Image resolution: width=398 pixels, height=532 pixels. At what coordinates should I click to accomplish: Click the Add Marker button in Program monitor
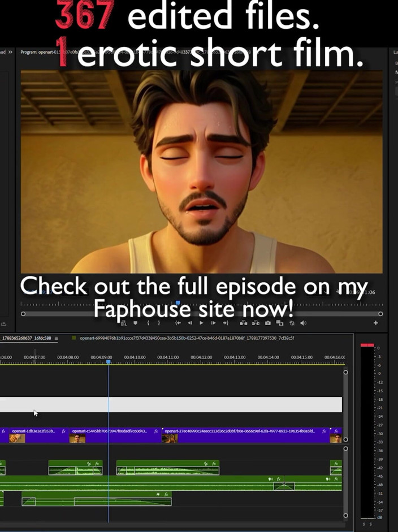pyautogui.click(x=135, y=323)
